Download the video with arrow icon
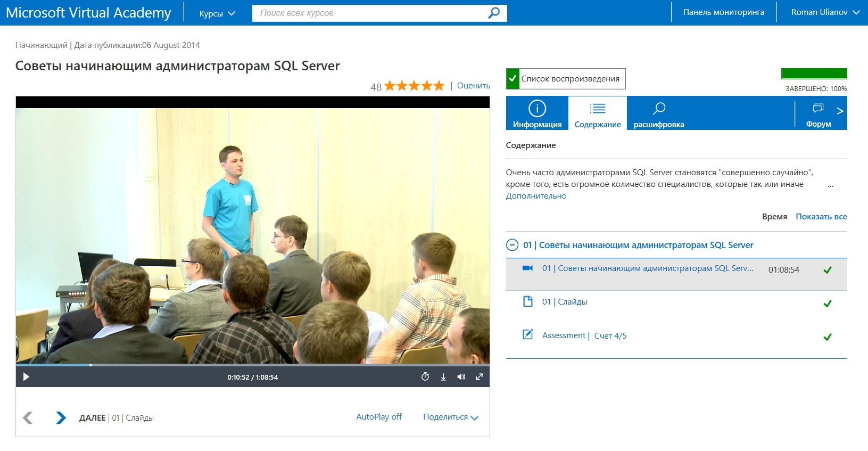Image resolution: width=868 pixels, height=451 pixels. tap(443, 377)
